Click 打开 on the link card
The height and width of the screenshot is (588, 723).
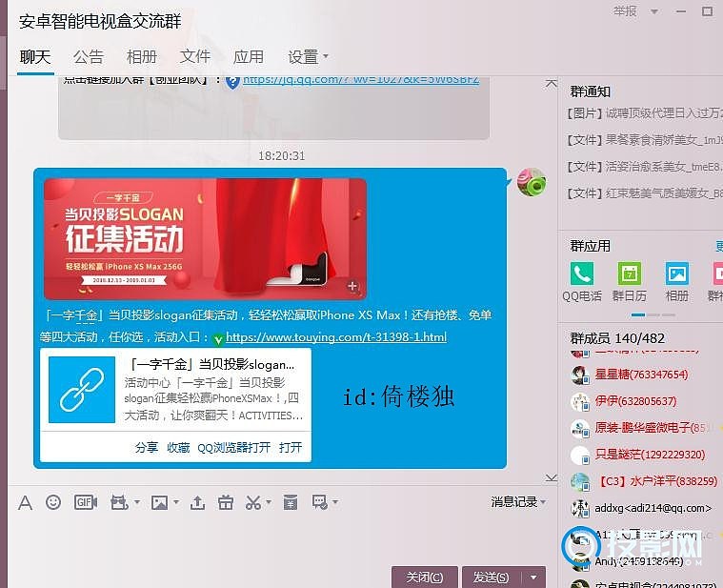tap(291, 447)
